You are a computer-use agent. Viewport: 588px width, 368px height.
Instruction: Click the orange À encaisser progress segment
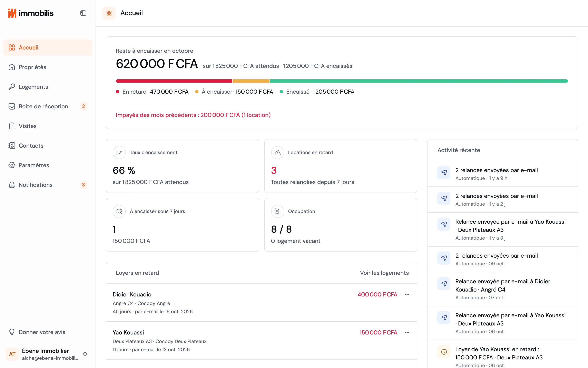[x=251, y=81]
